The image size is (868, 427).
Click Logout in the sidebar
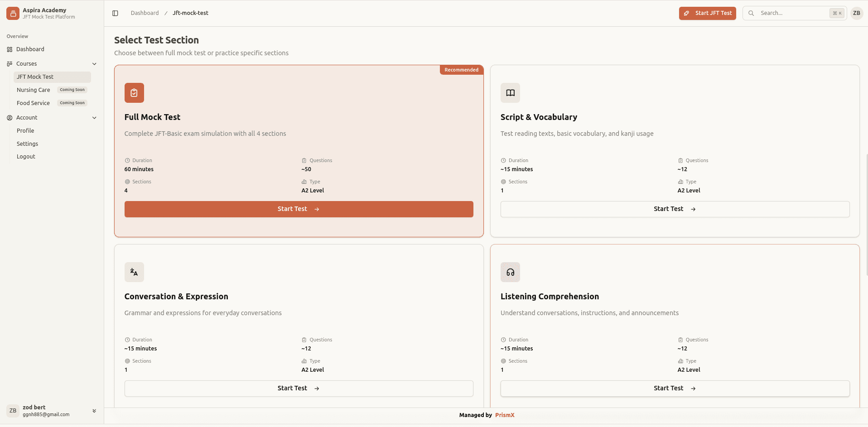tap(26, 157)
